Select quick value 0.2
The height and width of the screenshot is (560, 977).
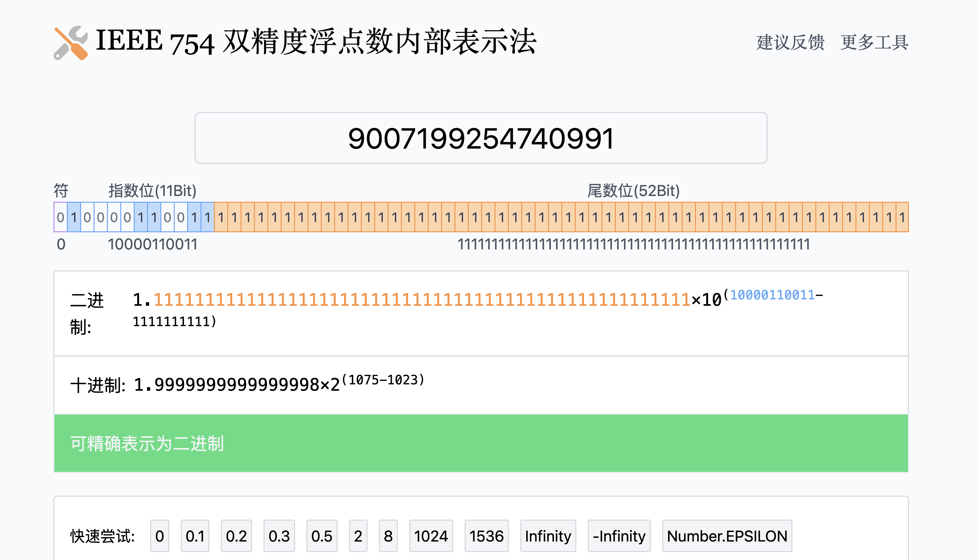pyautogui.click(x=236, y=536)
